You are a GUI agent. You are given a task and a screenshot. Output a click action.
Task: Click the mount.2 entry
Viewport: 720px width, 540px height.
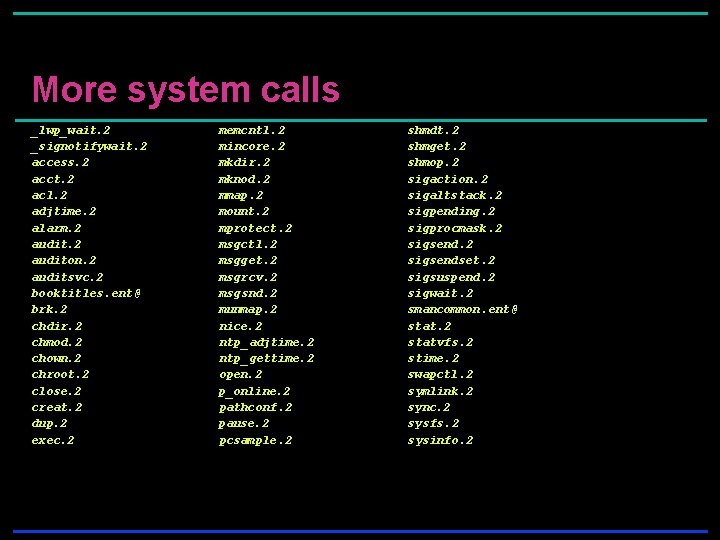point(244,212)
